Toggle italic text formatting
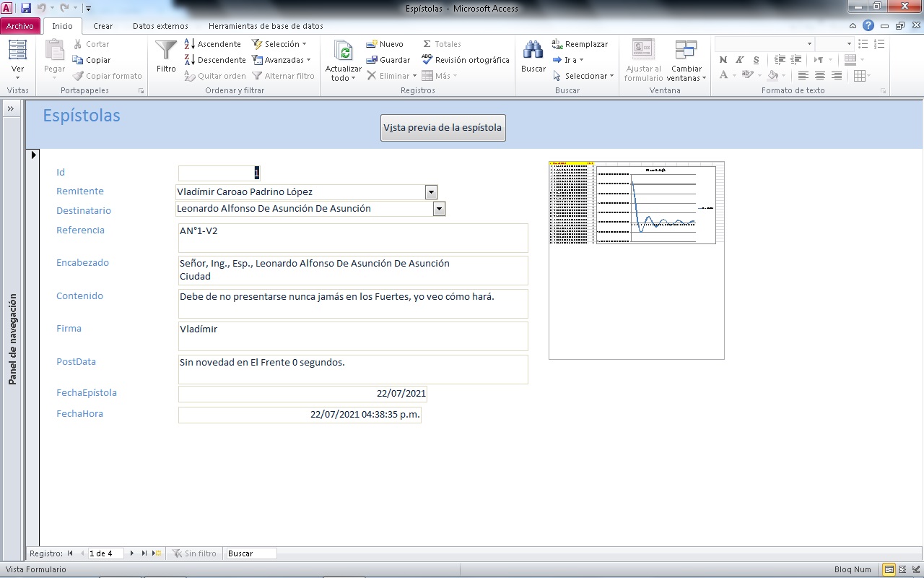The image size is (924, 578). (740, 60)
